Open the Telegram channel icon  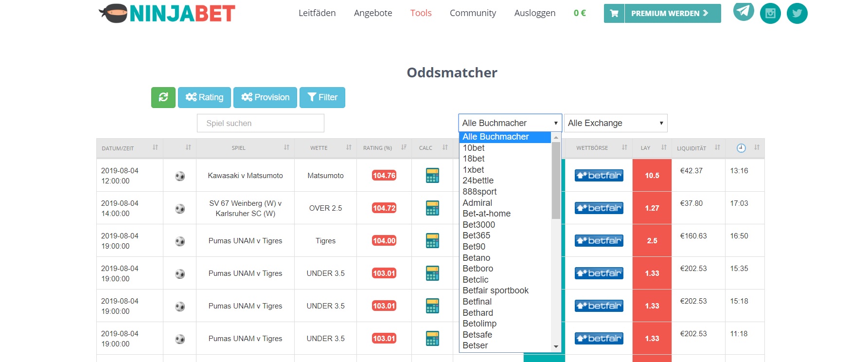744,11
